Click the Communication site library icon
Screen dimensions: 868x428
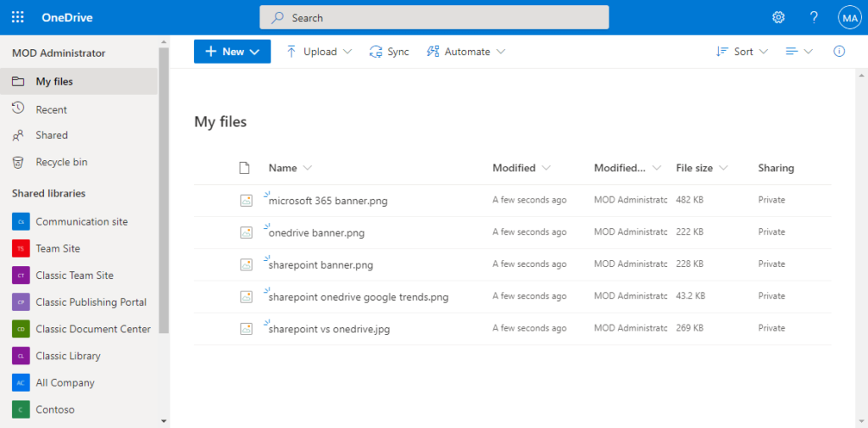[x=20, y=221]
